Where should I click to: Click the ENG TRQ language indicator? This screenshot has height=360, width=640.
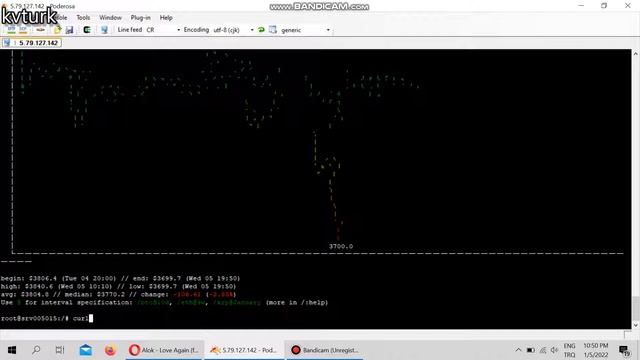(x=569, y=350)
